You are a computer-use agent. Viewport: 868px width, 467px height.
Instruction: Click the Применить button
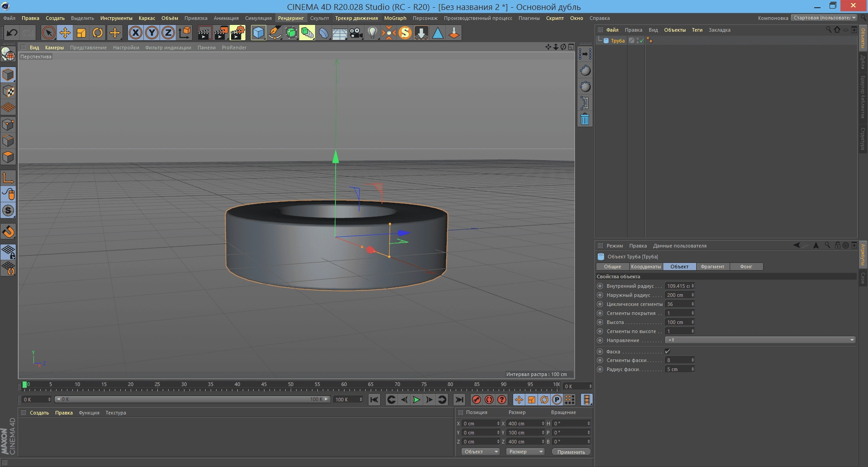[571, 452]
